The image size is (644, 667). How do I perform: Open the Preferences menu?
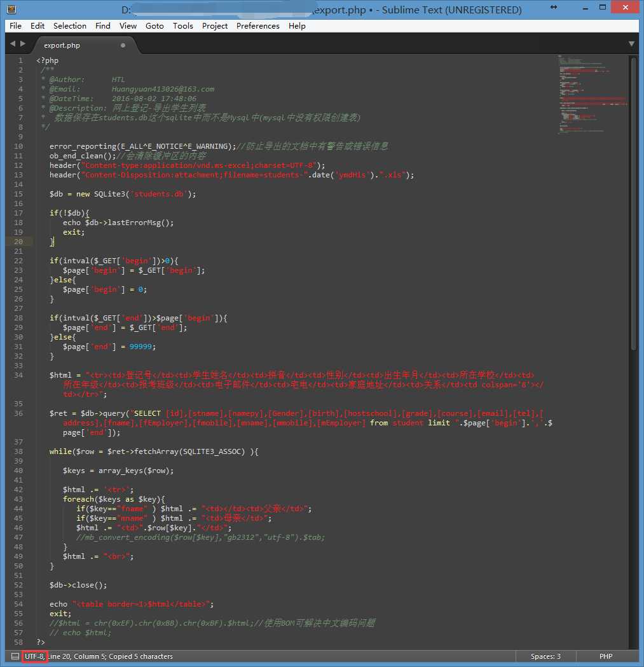click(x=257, y=26)
